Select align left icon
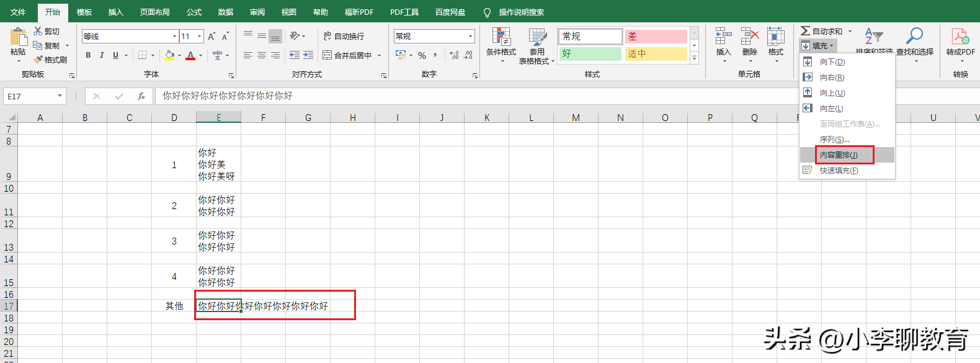 point(248,55)
